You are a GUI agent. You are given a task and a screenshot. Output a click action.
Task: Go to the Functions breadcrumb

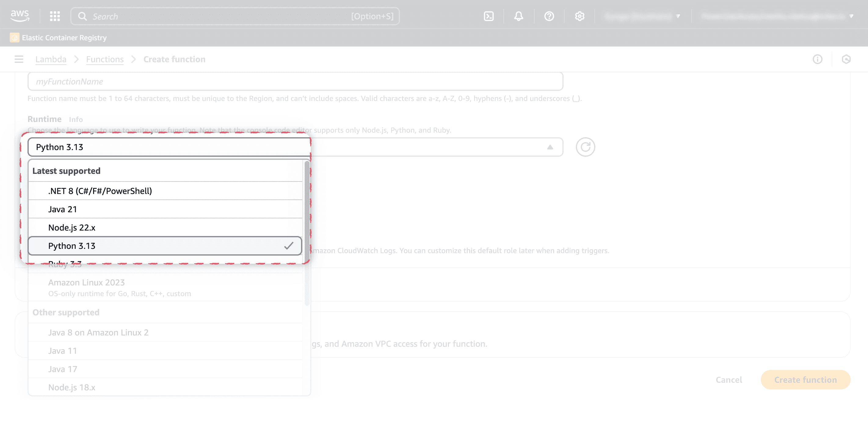105,59
